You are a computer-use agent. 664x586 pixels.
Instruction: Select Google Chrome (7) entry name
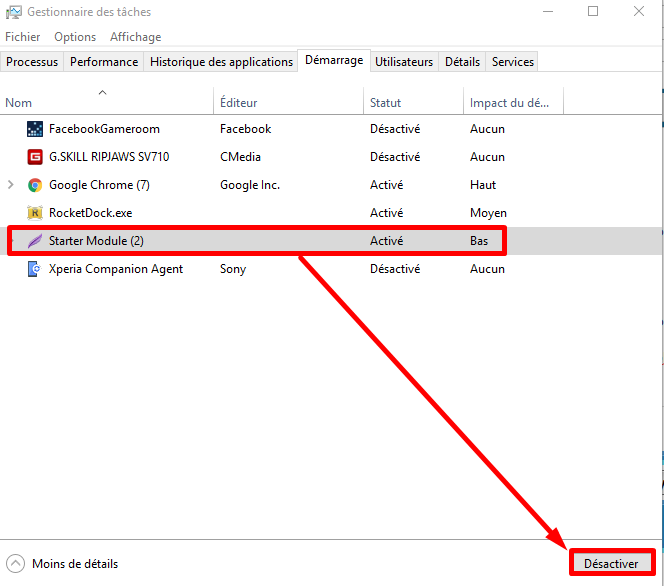pyautogui.click(x=99, y=185)
